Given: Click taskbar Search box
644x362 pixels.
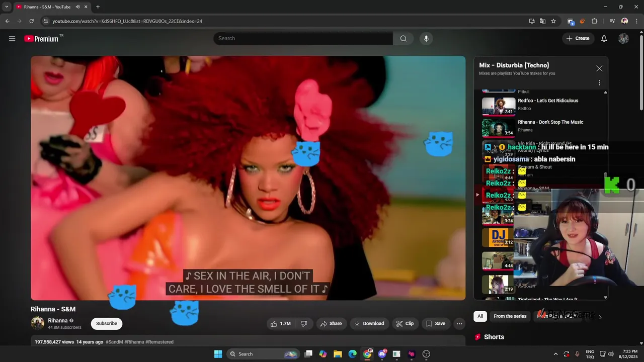Looking at the screenshot, I should tap(264, 354).
